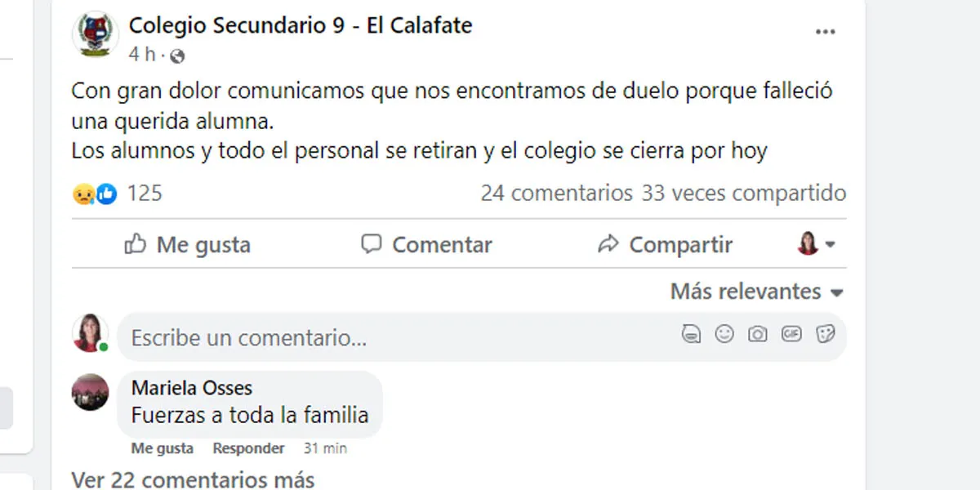Reply to Mariela Osses's comment

click(248, 448)
